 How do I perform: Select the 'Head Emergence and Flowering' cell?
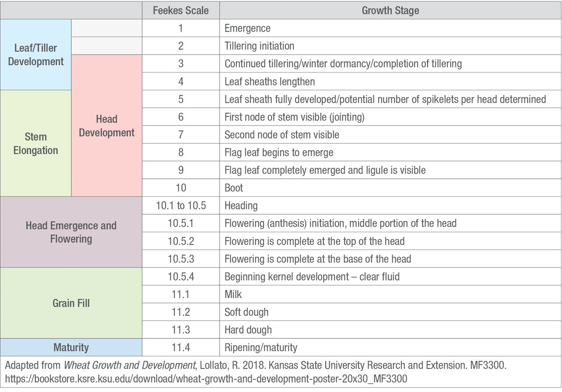coord(71,232)
